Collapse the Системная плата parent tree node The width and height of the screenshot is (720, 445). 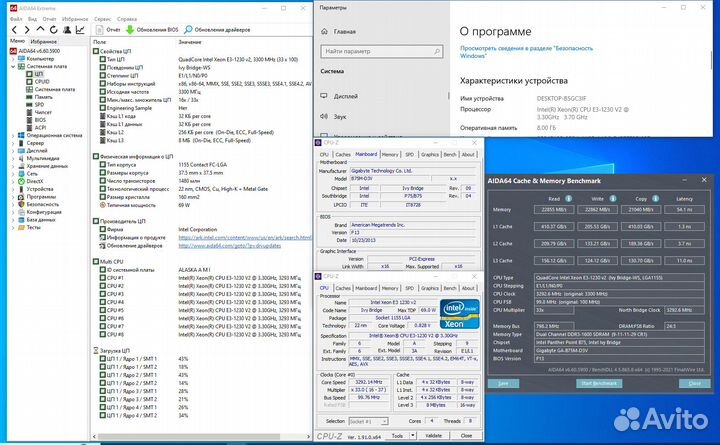pos(13,67)
